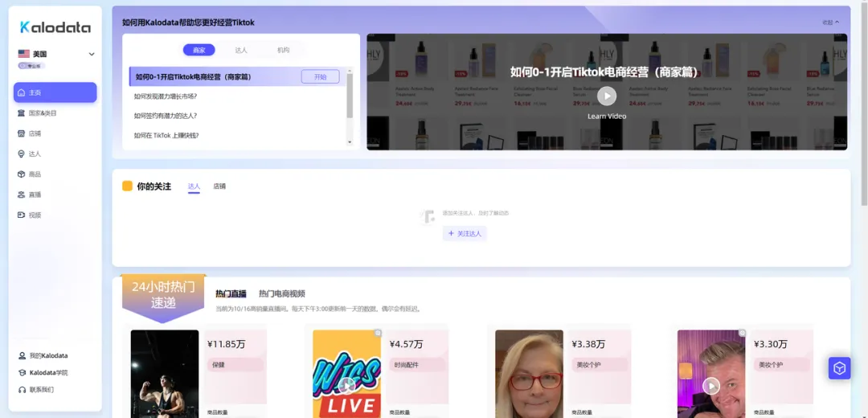Viewport: 868px width, 418px height.
Task: Switch to 热门电商视频 tab
Action: point(282,294)
